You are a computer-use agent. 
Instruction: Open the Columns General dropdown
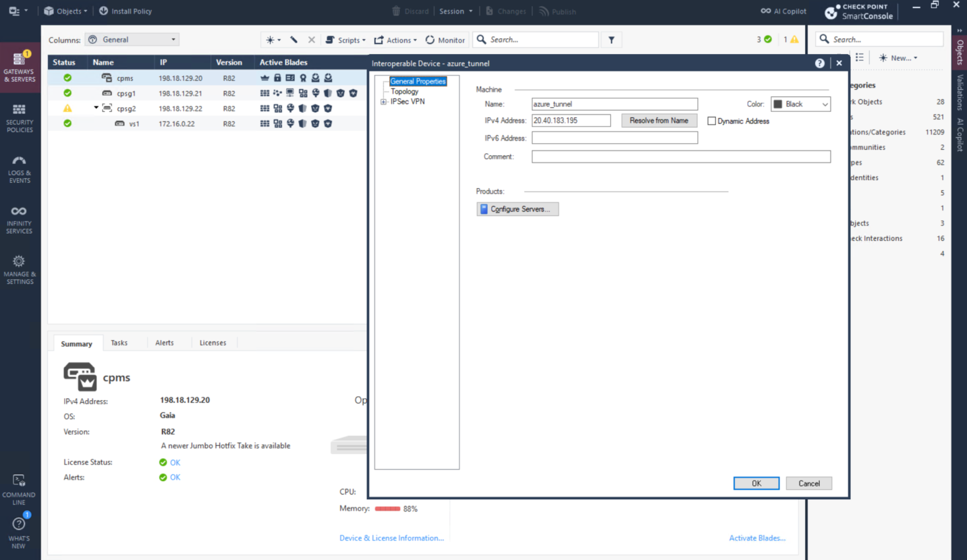(132, 40)
